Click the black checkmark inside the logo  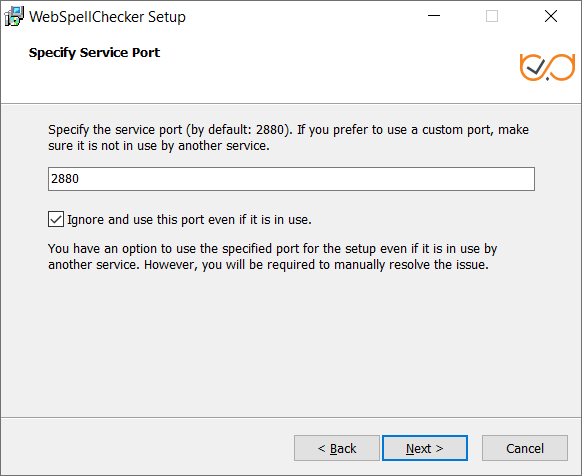pos(536,67)
